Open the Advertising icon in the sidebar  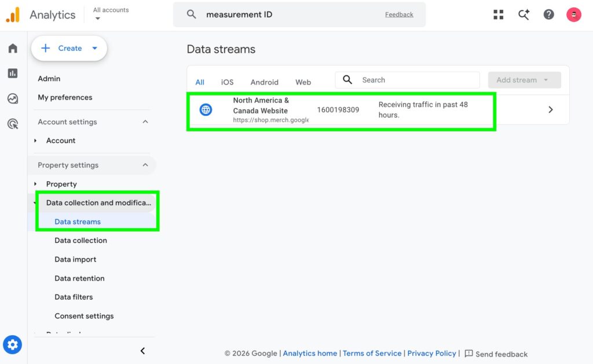(x=13, y=124)
